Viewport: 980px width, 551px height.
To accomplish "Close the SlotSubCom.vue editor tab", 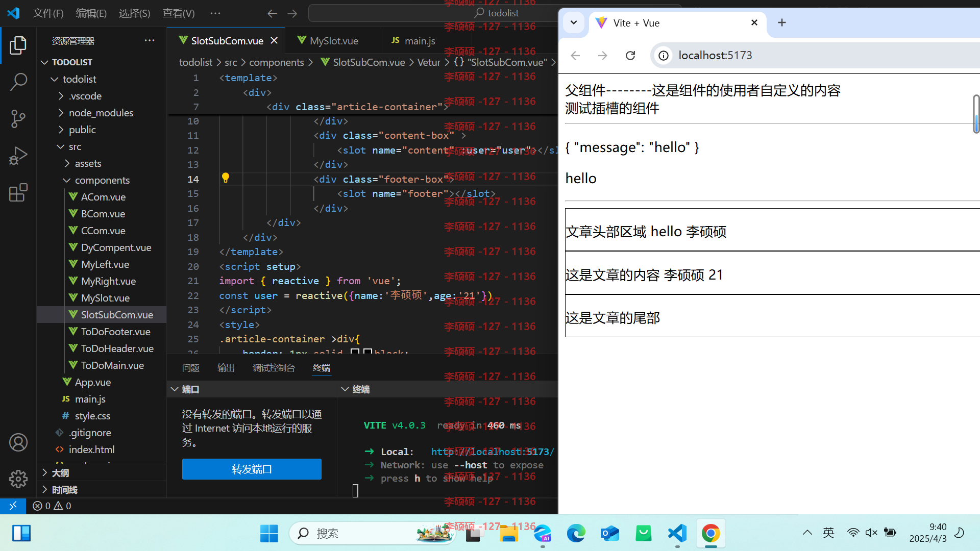I will [x=274, y=40].
